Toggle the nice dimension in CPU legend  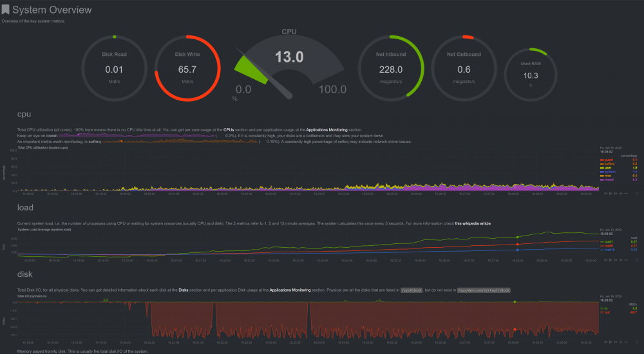click(606, 176)
